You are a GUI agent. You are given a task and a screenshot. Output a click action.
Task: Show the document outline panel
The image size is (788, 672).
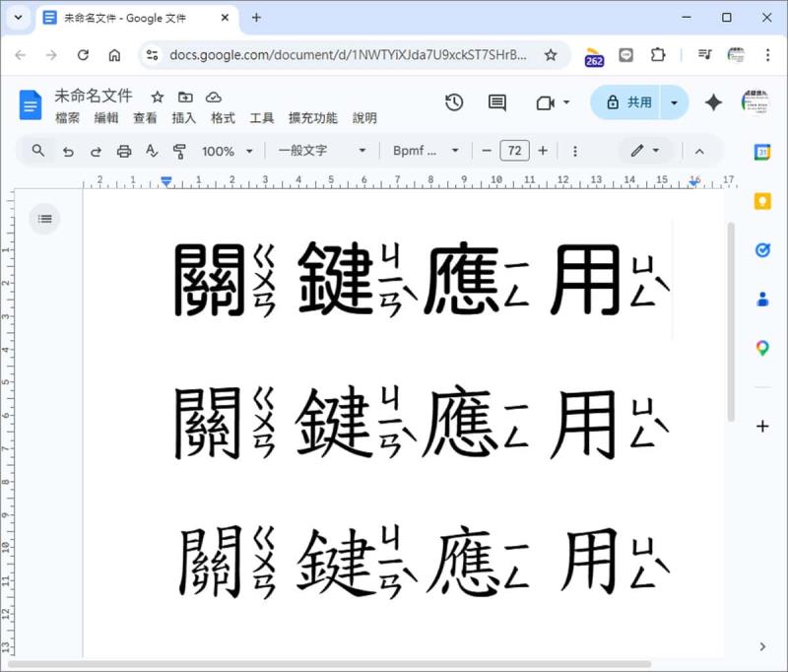[45, 219]
